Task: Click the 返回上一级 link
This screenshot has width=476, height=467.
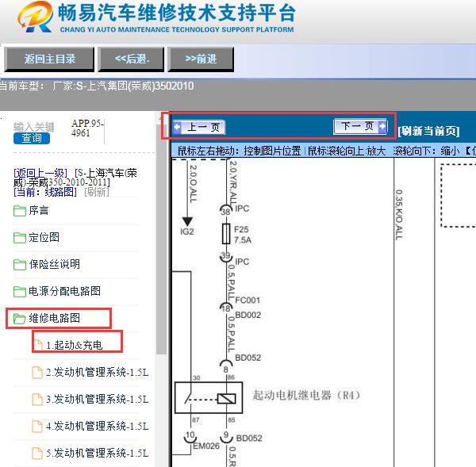Action: (40, 174)
